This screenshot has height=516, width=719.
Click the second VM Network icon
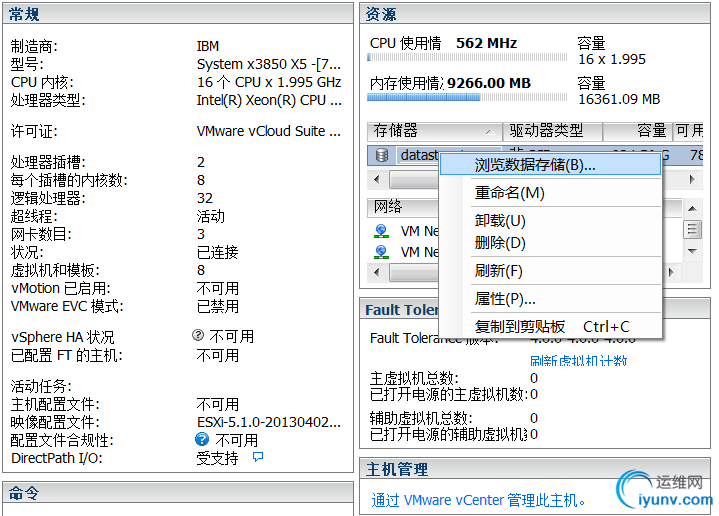pyautogui.click(x=381, y=252)
